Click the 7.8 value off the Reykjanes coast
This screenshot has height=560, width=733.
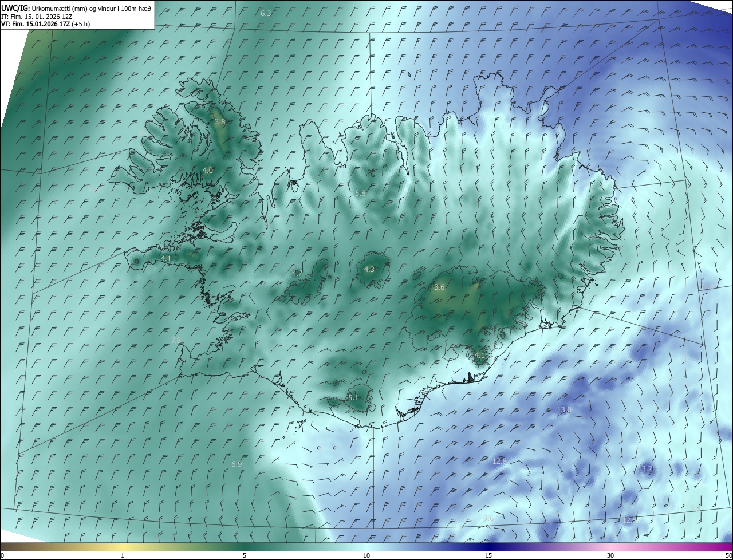pyautogui.click(x=176, y=340)
